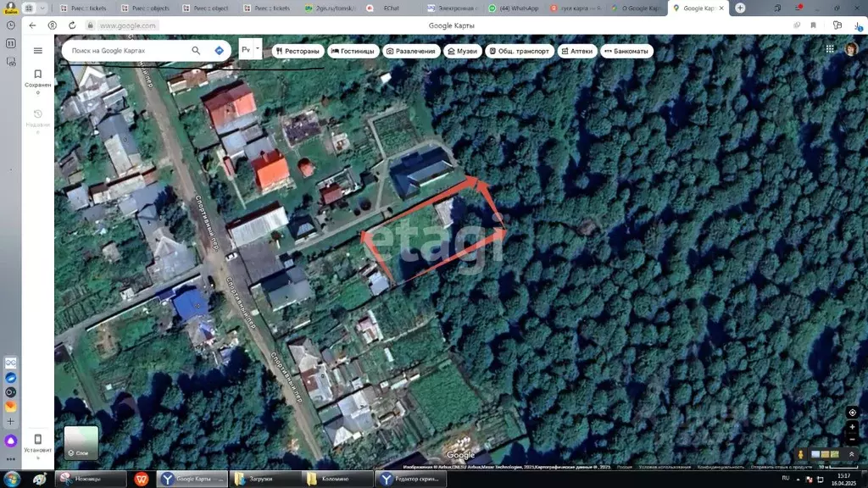Open the Google Maps hamburger menu
This screenshot has width=868, height=488.
37,51
